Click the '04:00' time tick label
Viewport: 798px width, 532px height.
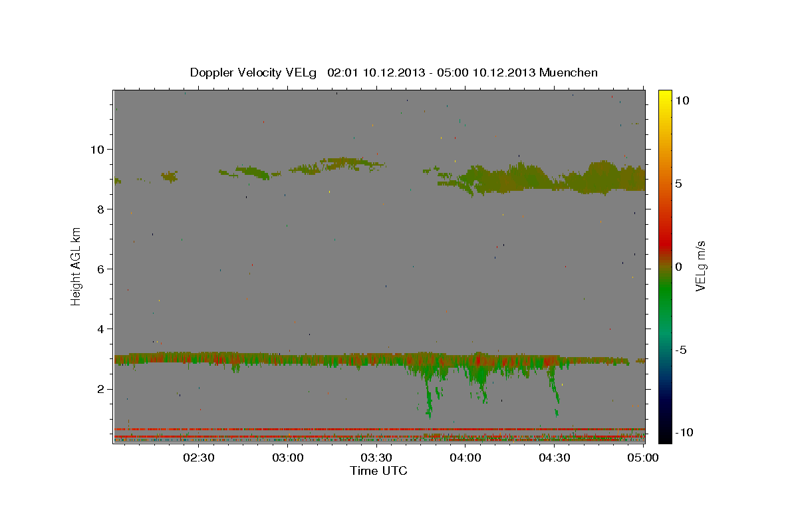[x=465, y=458]
